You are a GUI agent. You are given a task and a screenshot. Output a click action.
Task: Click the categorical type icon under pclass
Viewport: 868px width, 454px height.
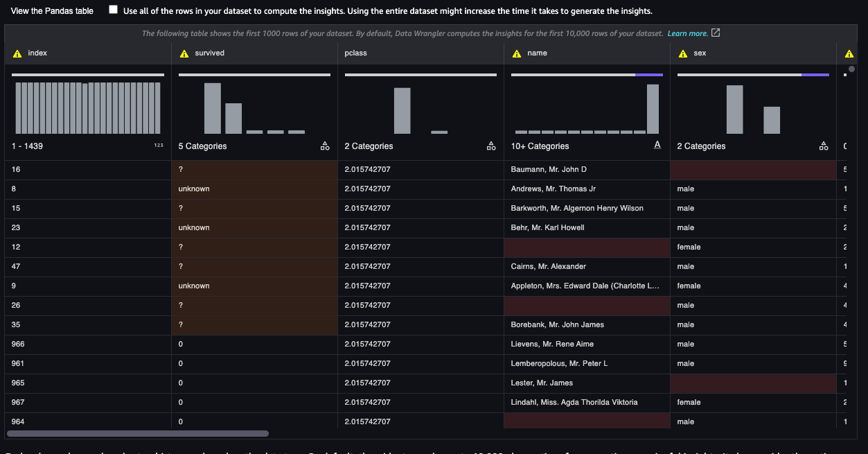491,146
